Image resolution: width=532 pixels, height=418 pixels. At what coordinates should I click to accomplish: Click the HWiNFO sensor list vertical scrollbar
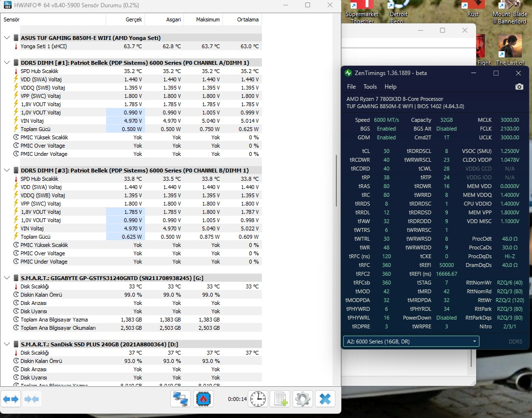coord(336,181)
